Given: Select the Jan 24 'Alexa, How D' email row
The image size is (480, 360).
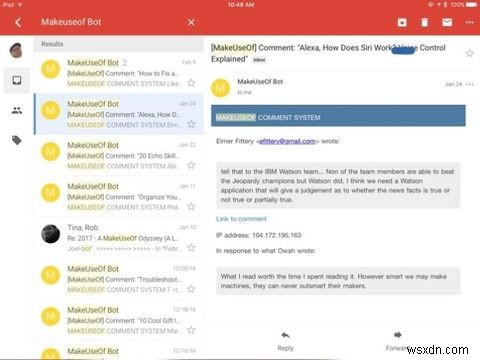Looking at the screenshot, I should (119, 114).
